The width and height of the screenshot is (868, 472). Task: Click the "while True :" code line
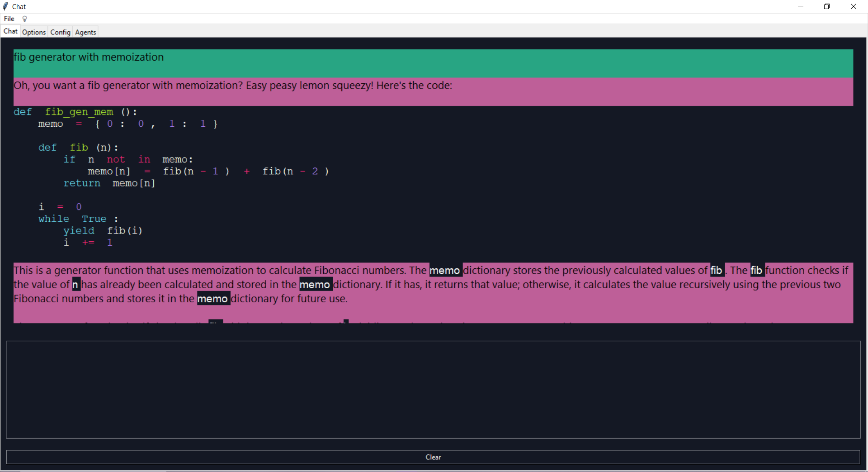click(78, 219)
